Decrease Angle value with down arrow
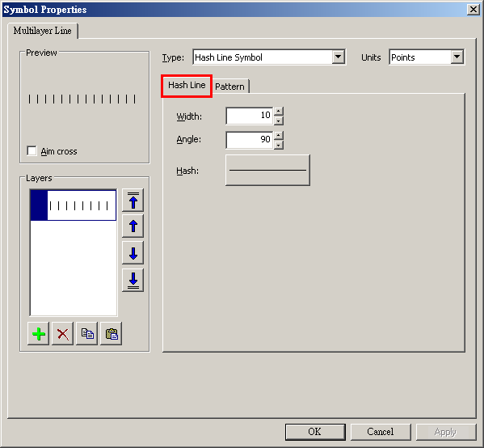The image size is (484, 448). [279, 145]
